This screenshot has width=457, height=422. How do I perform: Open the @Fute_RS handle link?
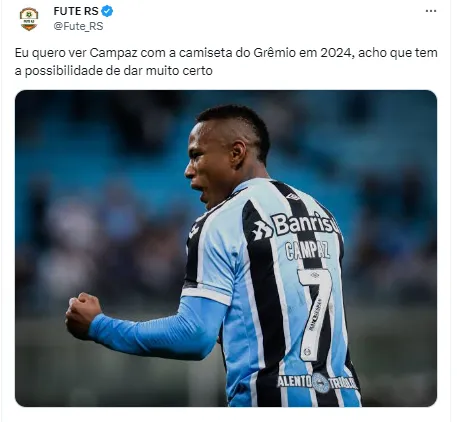[x=78, y=26]
